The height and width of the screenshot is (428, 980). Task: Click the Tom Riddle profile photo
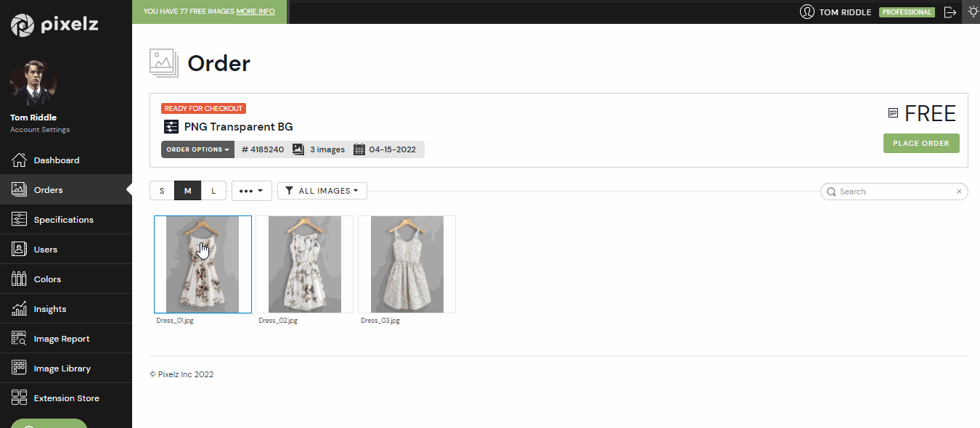(x=33, y=83)
